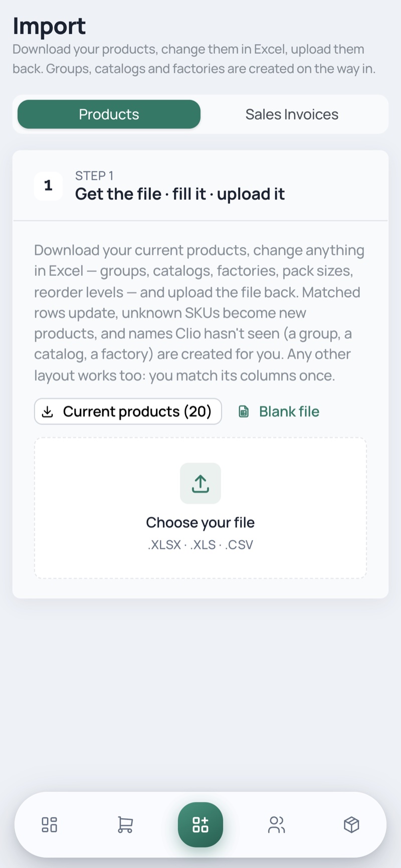Click the number 1 step badge

[48, 186]
